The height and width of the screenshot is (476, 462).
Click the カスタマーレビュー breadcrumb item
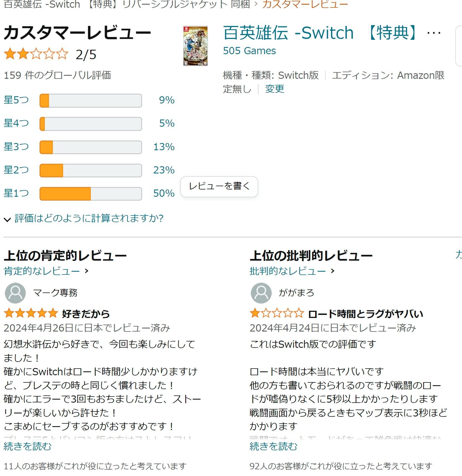tap(305, 4)
